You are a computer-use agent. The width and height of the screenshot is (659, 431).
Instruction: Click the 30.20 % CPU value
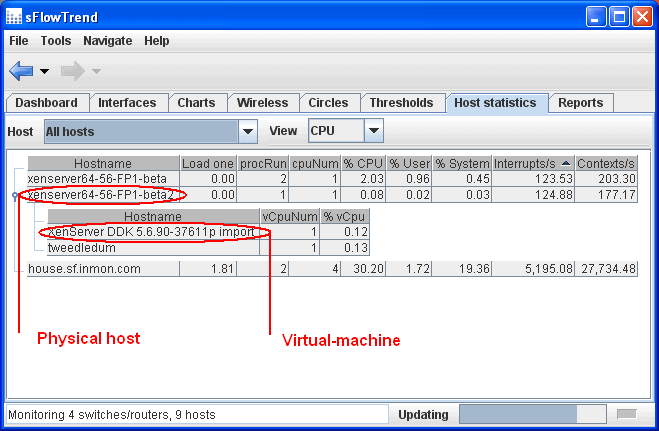[368, 269]
